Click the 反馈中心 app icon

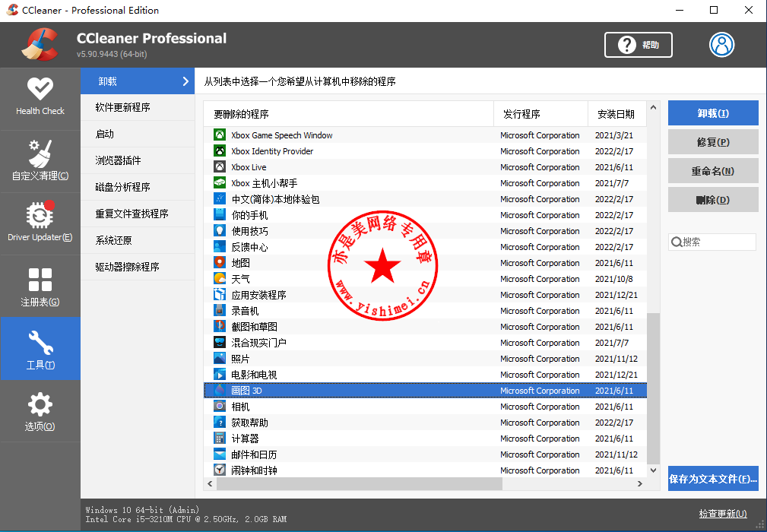pos(220,247)
